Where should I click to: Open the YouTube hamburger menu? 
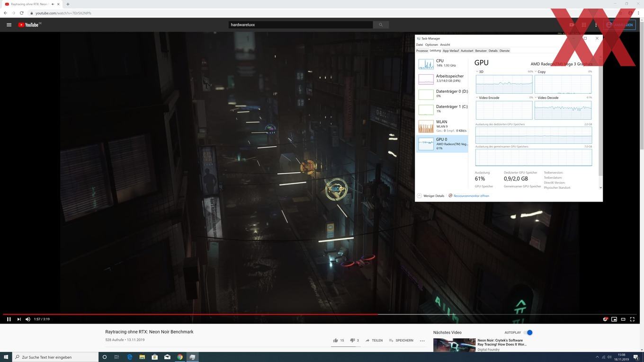coord(9,25)
